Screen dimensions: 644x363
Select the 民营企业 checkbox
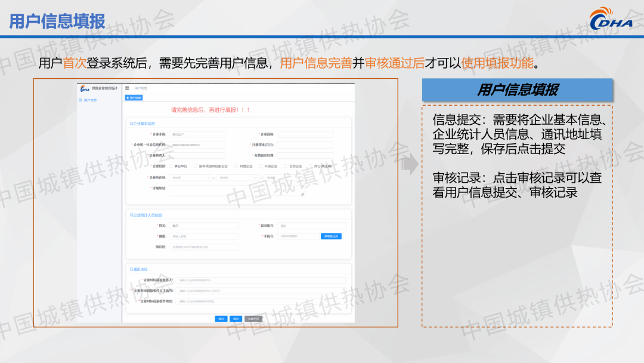236,166
